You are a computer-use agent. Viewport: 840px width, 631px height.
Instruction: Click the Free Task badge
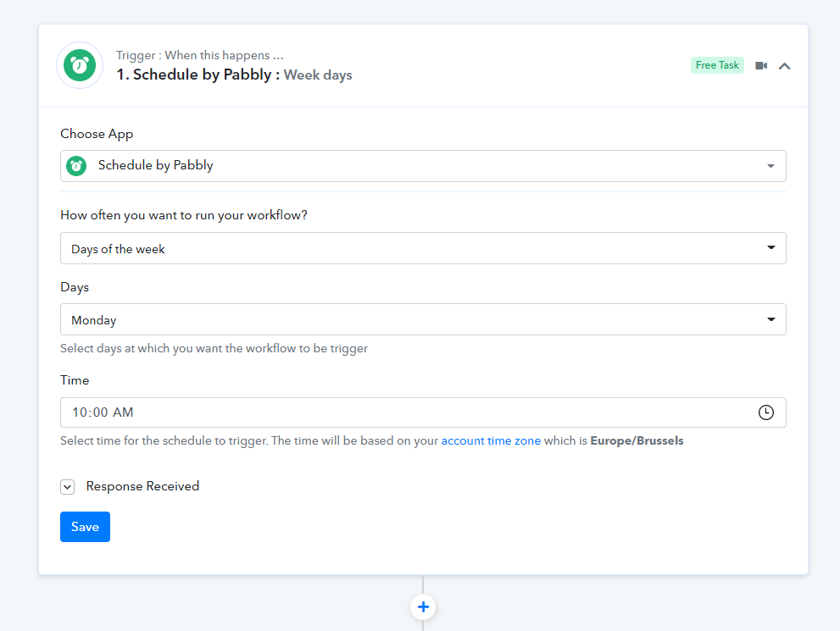[x=717, y=64]
